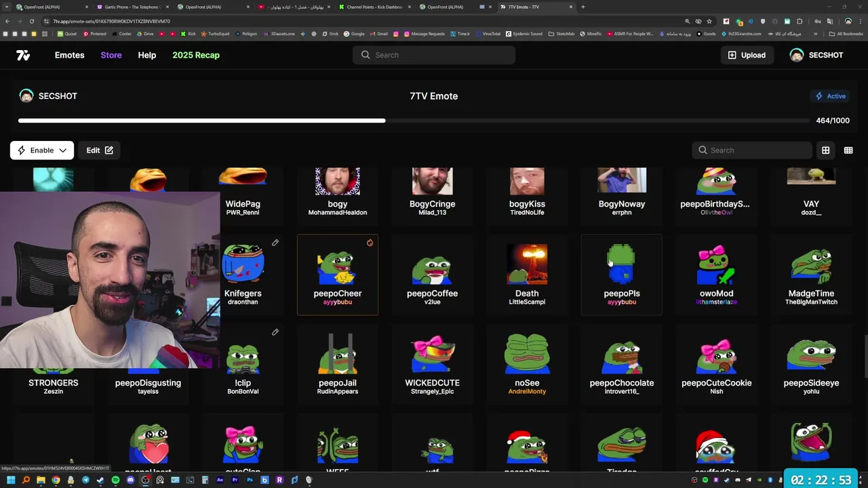Open the 2025 Recap page
The height and width of the screenshot is (488, 868).
196,55
